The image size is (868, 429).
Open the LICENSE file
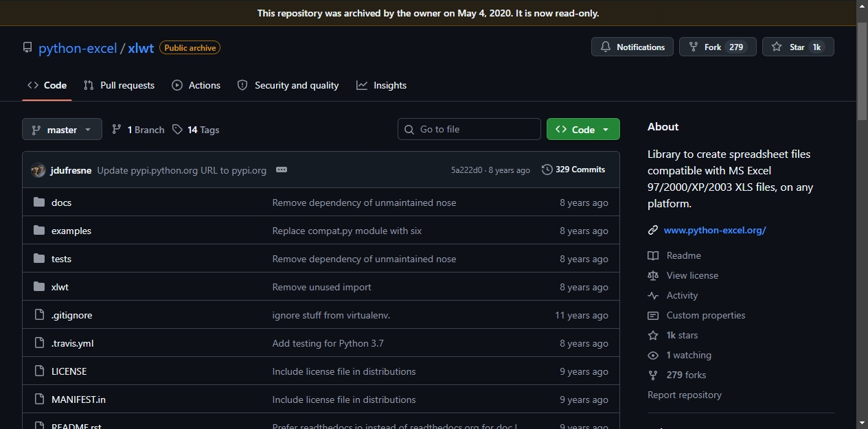coord(69,371)
